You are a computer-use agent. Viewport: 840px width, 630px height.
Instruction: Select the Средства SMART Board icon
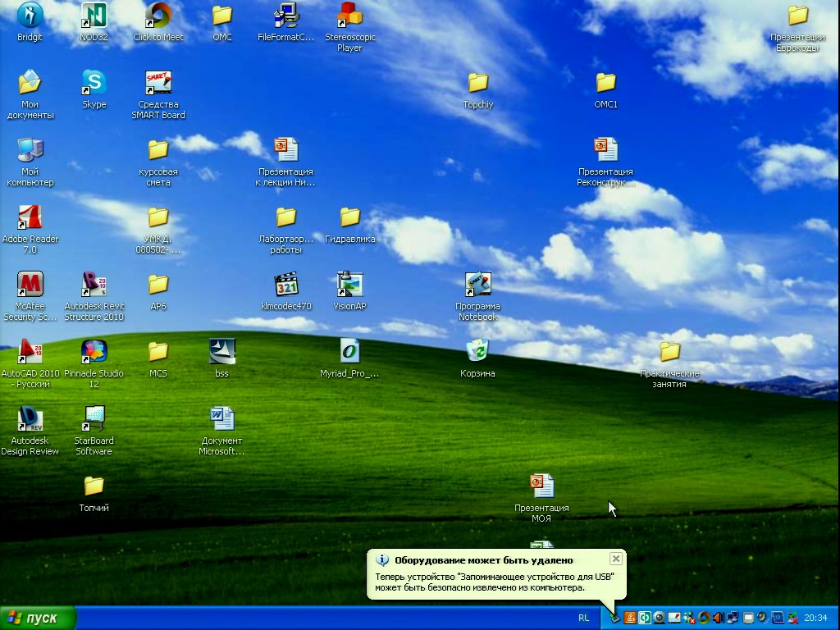pos(158,94)
